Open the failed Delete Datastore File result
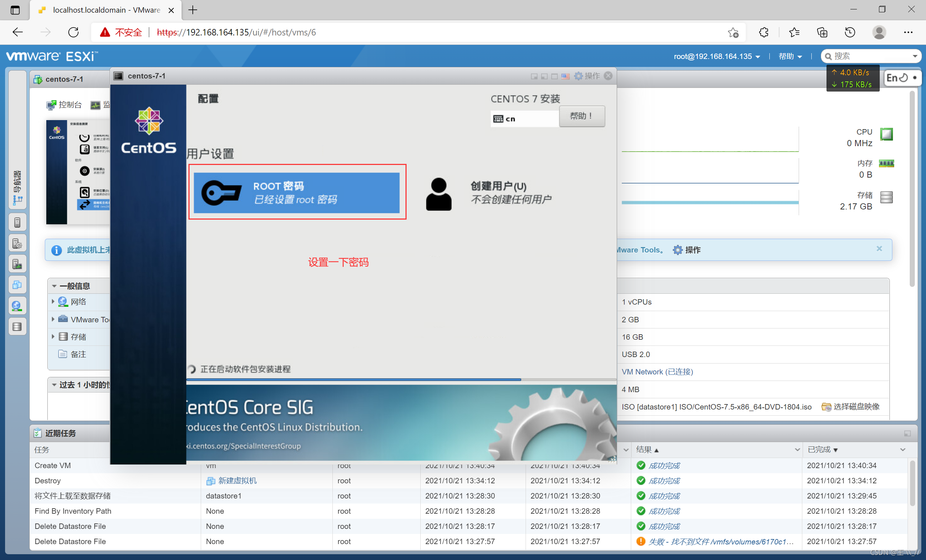The height and width of the screenshot is (560, 926). 721,542
